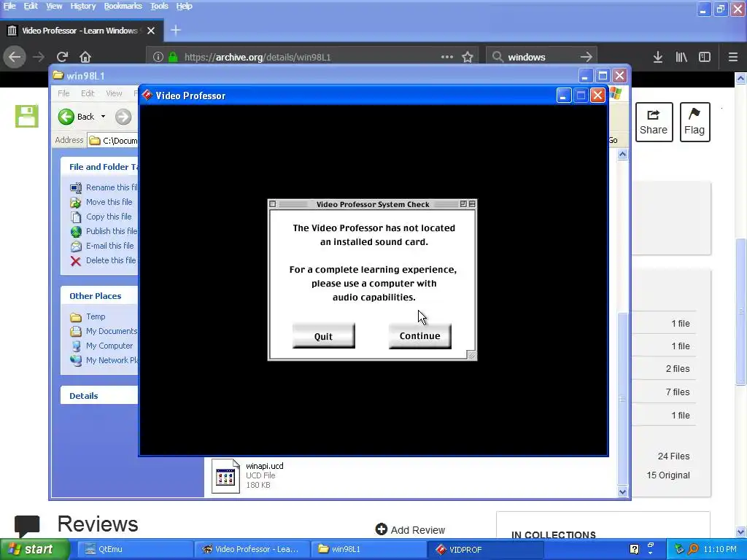The height and width of the screenshot is (560, 747).
Task: Click the explorer address field C:\Docum
Action: 113,141
